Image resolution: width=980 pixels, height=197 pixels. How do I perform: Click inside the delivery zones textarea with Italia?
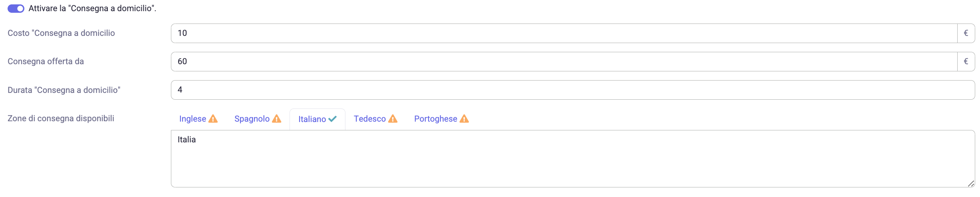click(x=573, y=159)
